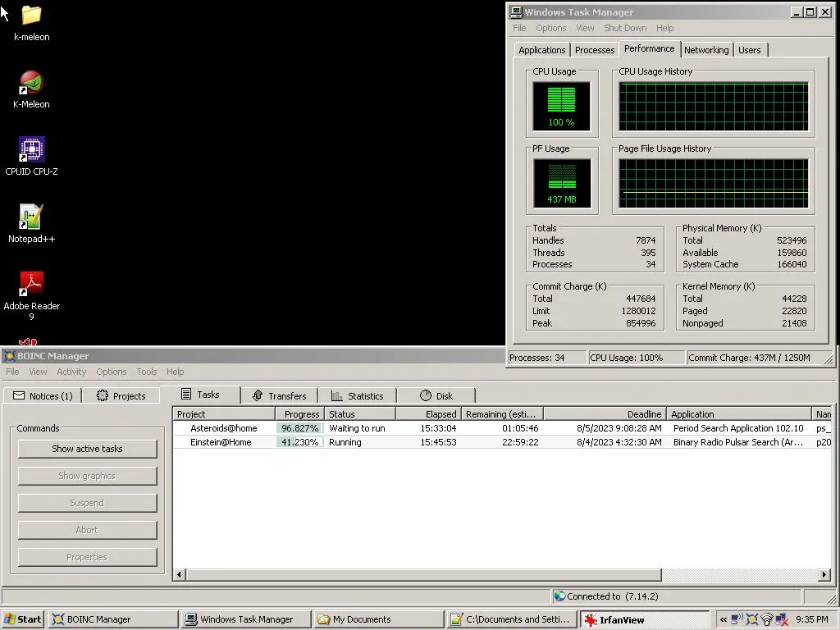Select the Notepad++ desktop icon
Image resolution: width=840 pixels, height=630 pixels.
[31, 217]
